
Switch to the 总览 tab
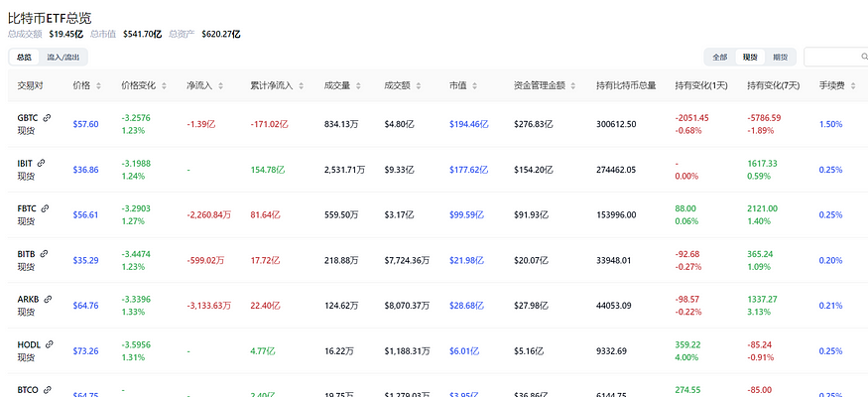pos(24,57)
